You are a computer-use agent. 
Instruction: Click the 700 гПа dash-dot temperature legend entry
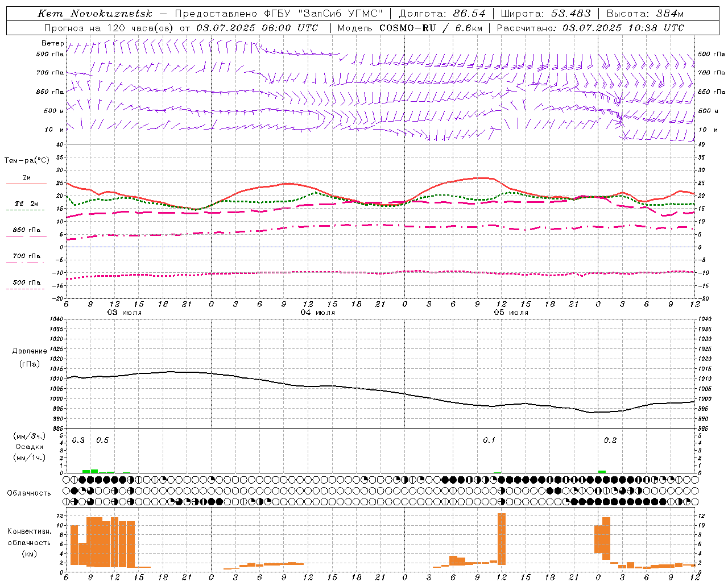click(26, 256)
